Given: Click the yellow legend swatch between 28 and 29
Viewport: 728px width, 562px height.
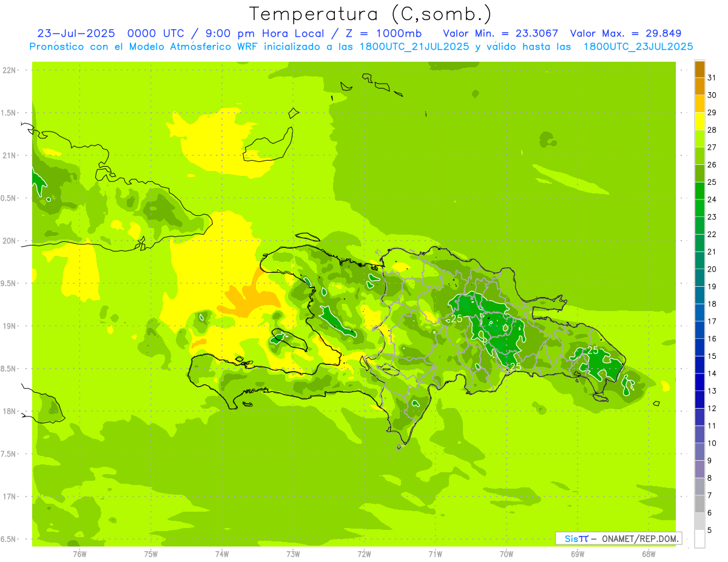Looking at the screenshot, I should tap(699, 121).
